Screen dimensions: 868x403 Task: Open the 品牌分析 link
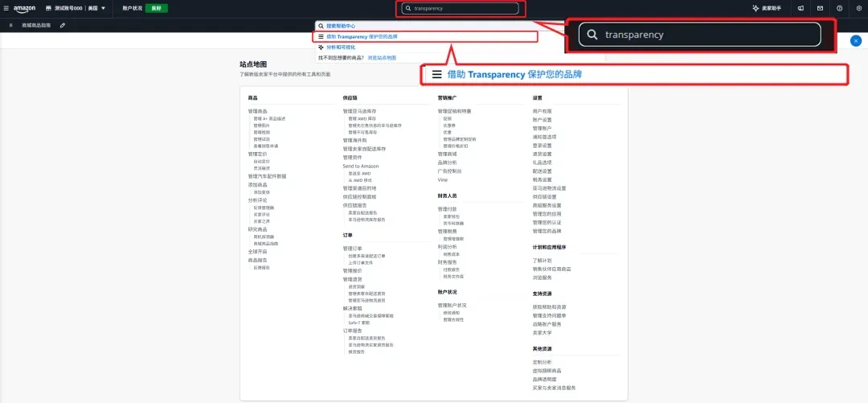pos(448,162)
